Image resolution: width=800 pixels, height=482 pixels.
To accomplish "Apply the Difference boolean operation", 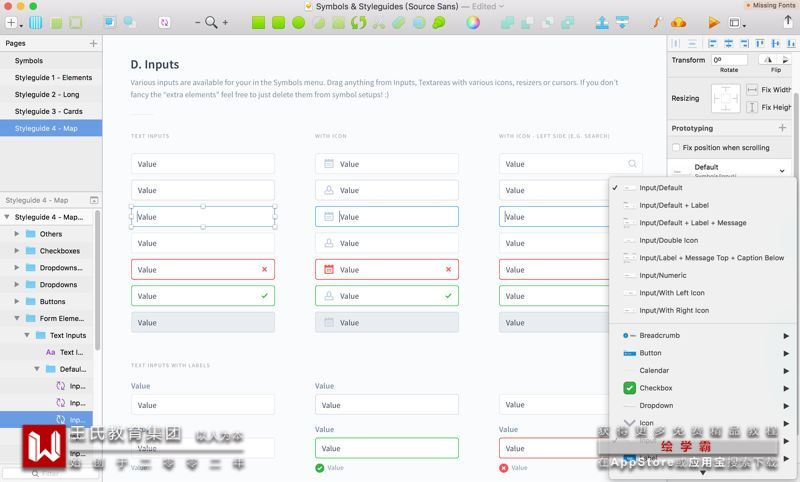I will coord(567,22).
